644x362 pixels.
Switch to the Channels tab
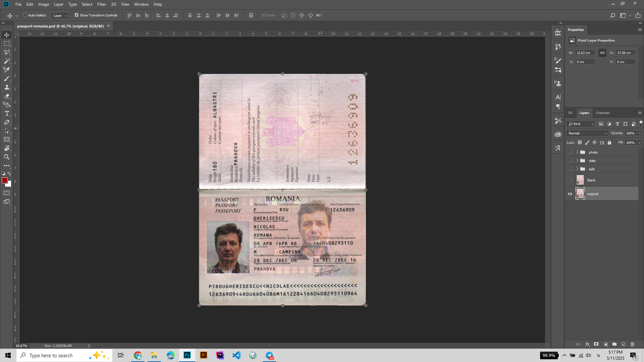click(x=602, y=113)
